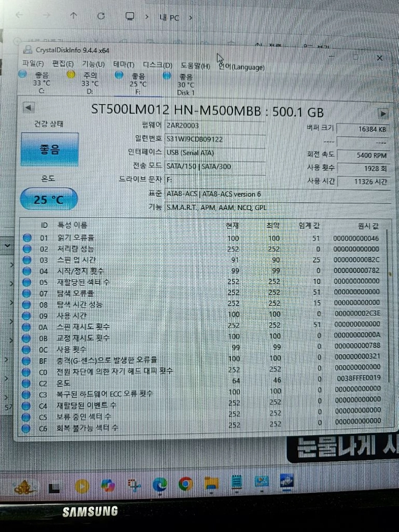Click the status dot of 0B 교정 재시도 횟수

[x=27, y=338]
